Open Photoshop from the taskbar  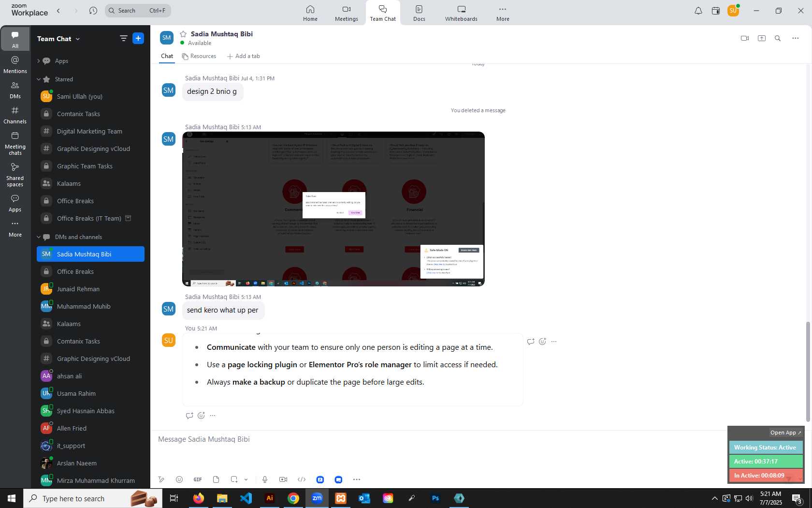[x=435, y=498]
